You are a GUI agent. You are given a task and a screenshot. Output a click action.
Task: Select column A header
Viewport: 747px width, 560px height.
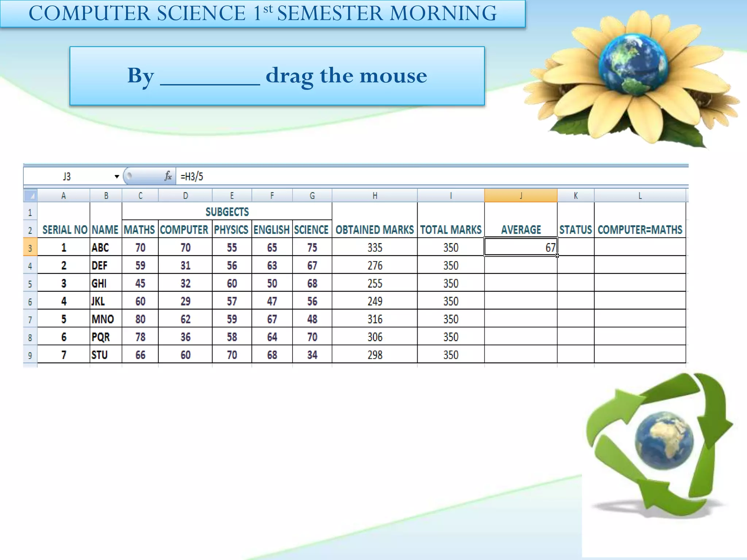click(63, 195)
